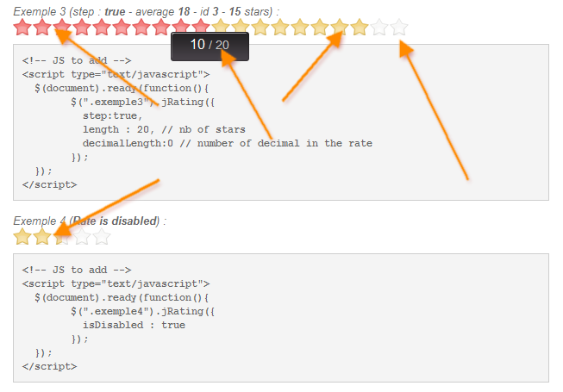Select the tenth red star above the tooltip
Image resolution: width=563 pixels, height=392 pixels.
200,28
